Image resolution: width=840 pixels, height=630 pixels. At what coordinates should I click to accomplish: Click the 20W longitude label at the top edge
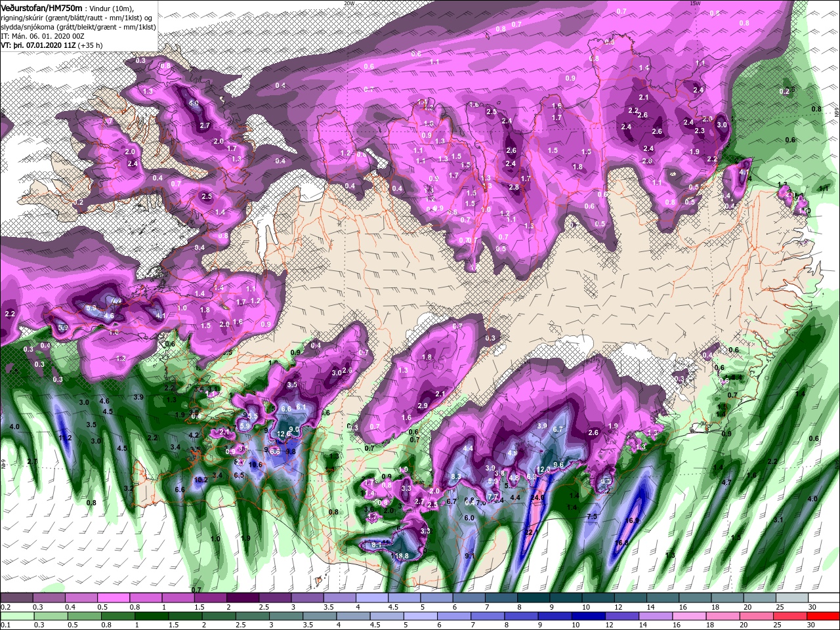tap(349, 3)
